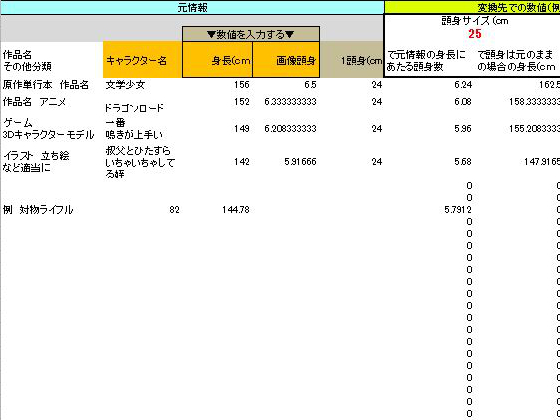Click the 文学少女 character name cell
Image resolution: width=560 pixels, height=420 pixels.
142,85
